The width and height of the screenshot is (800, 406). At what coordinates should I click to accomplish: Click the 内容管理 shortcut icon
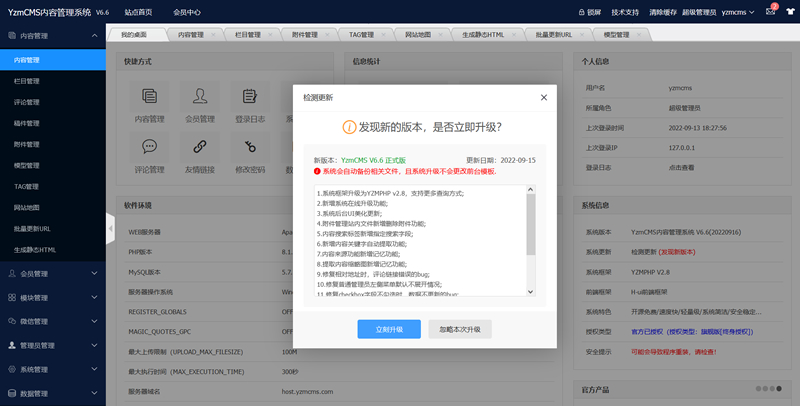(149, 97)
